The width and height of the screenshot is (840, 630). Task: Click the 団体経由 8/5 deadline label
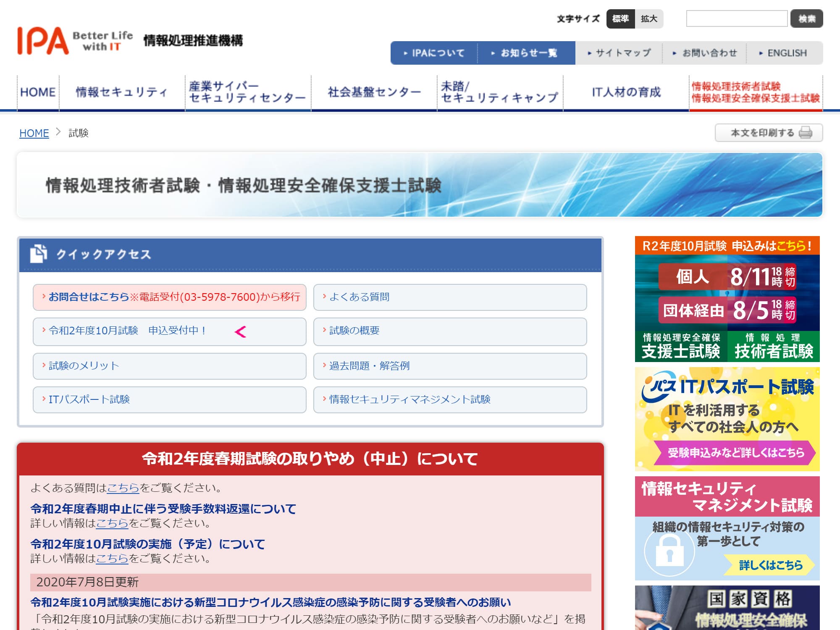click(727, 310)
